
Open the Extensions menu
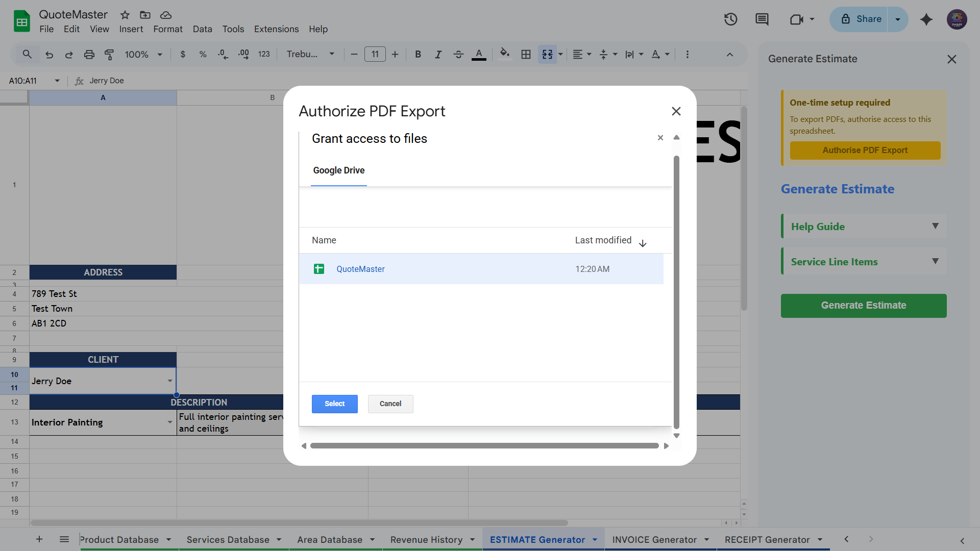[276, 29]
